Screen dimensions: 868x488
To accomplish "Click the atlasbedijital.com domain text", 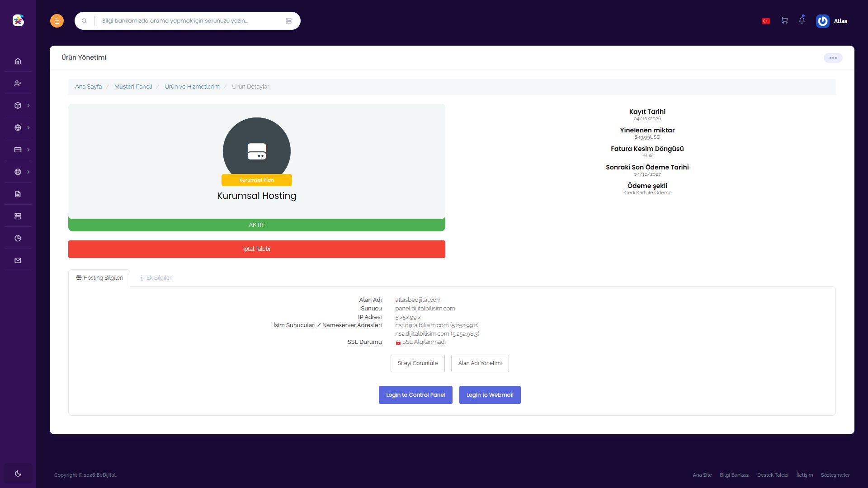I will pos(418,300).
